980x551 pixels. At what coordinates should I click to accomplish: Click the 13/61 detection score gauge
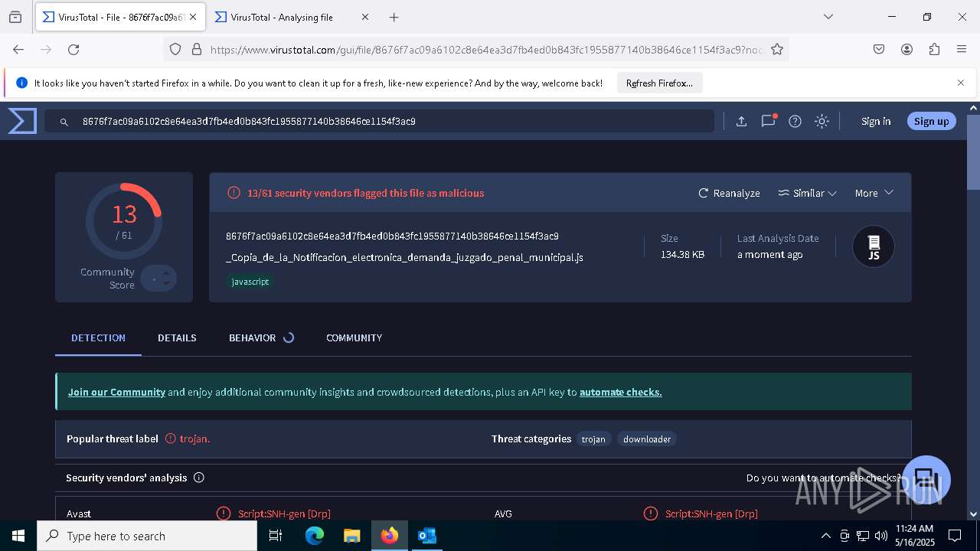(124, 222)
